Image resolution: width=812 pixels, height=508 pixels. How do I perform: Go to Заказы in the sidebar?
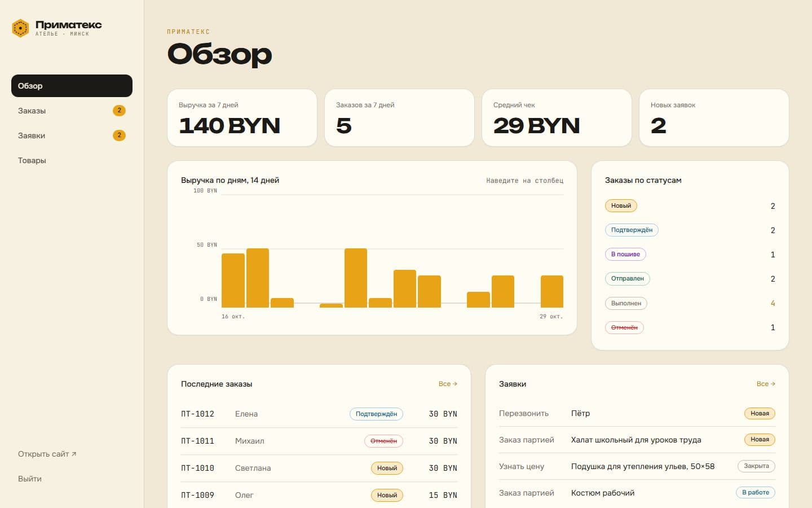pyautogui.click(x=72, y=111)
